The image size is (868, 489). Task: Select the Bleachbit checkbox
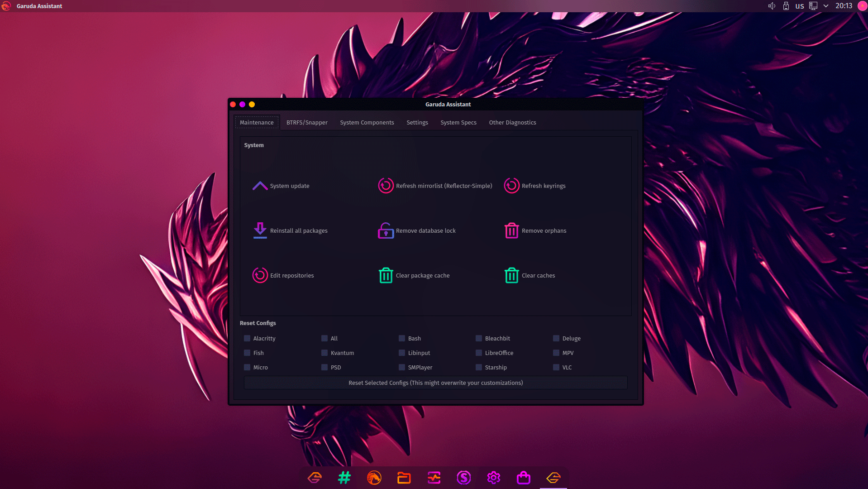pyautogui.click(x=479, y=338)
